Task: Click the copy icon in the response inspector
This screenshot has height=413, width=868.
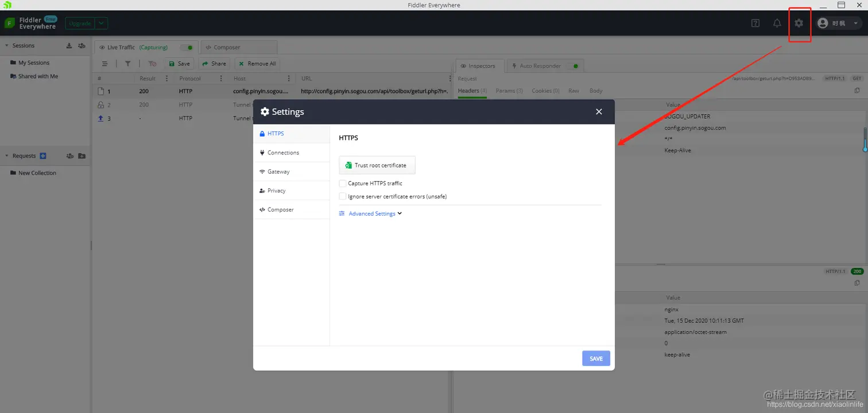Action: coord(857,283)
